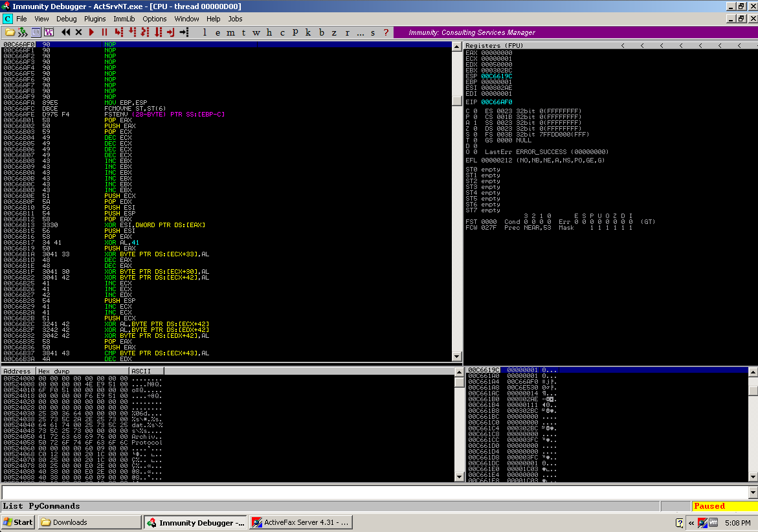Click into the command input field
Image resolution: width=758 pixels, height=532 pixels.
pos(375,493)
